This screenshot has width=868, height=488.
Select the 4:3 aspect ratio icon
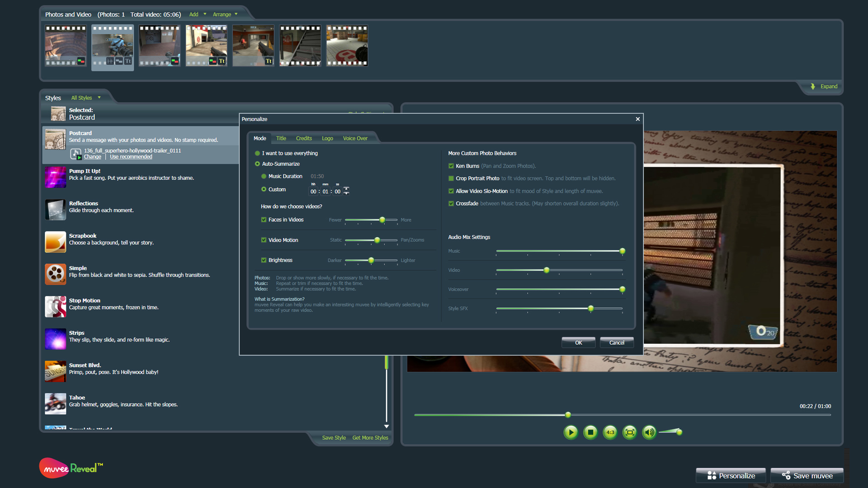(610, 432)
